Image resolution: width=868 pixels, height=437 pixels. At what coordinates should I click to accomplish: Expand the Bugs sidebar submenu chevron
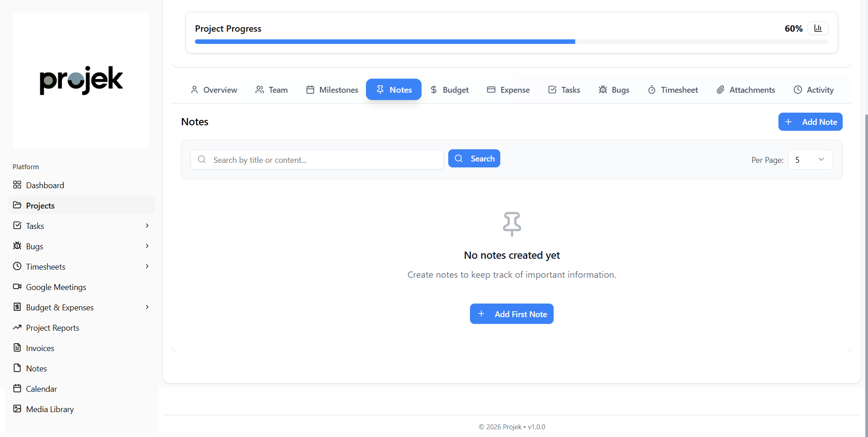tap(147, 246)
